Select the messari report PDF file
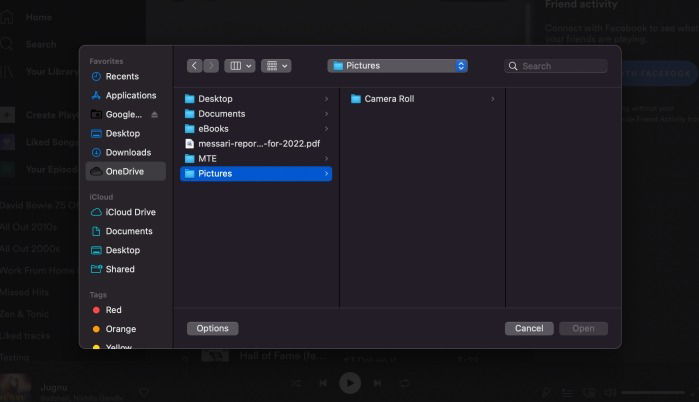The height and width of the screenshot is (402, 699). tap(256, 144)
